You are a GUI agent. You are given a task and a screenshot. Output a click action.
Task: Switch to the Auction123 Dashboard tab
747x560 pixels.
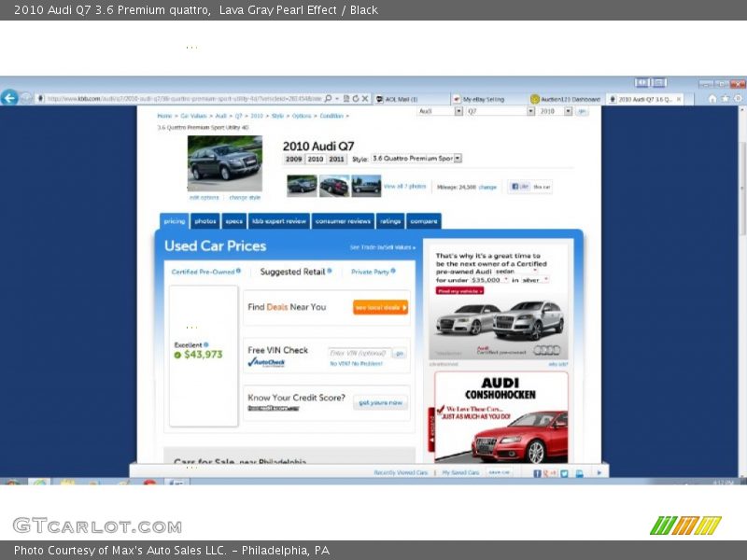pos(567,99)
